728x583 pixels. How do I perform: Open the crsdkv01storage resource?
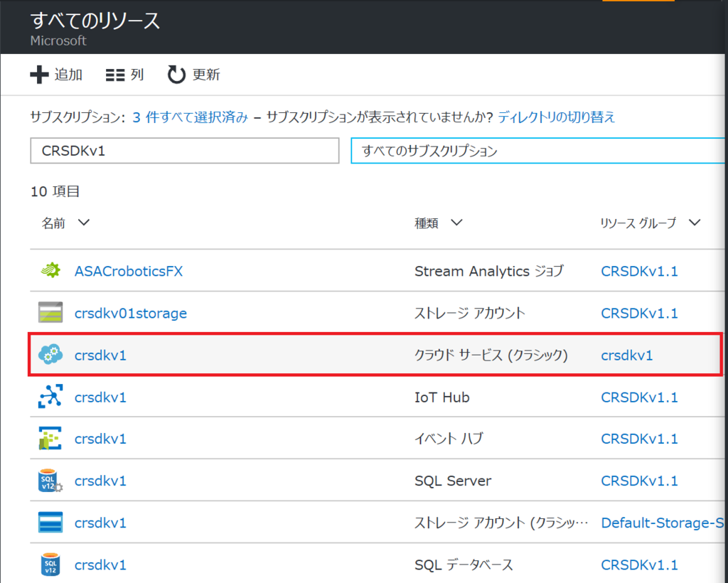coord(131,314)
